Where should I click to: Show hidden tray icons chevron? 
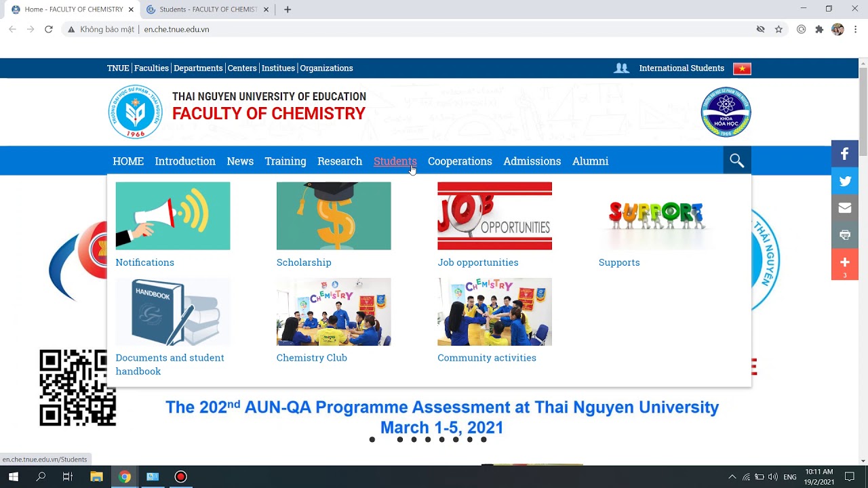[x=732, y=477]
